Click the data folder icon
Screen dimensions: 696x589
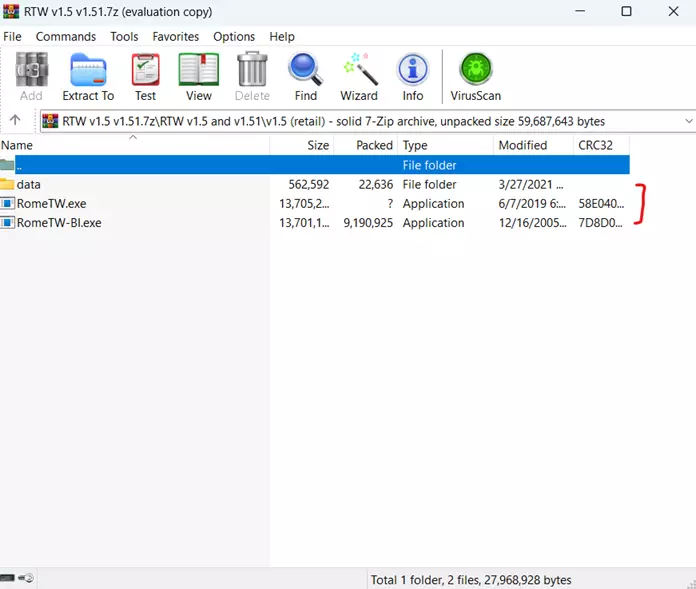[x=7, y=184]
